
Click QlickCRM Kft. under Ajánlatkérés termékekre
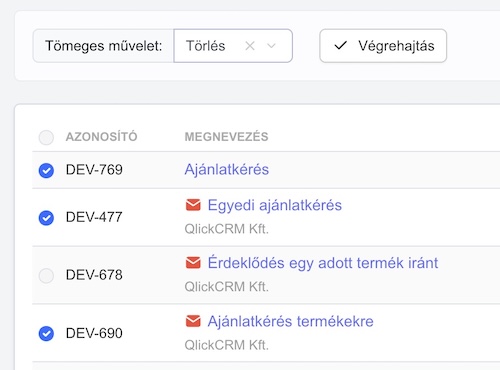[x=227, y=345]
